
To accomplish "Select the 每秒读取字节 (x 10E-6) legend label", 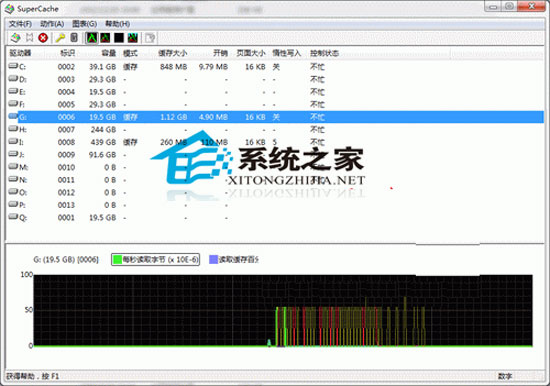I will 160,260.
